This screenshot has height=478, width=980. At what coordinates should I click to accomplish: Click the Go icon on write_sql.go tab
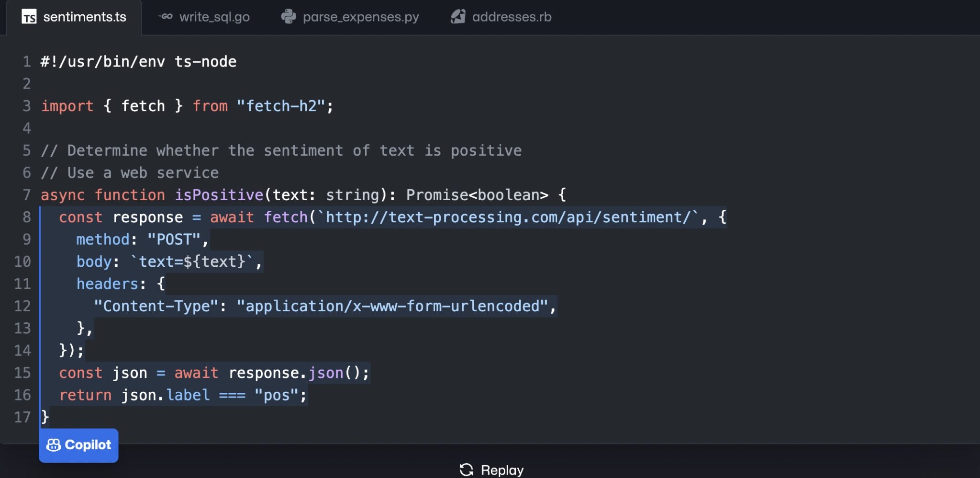pos(166,17)
